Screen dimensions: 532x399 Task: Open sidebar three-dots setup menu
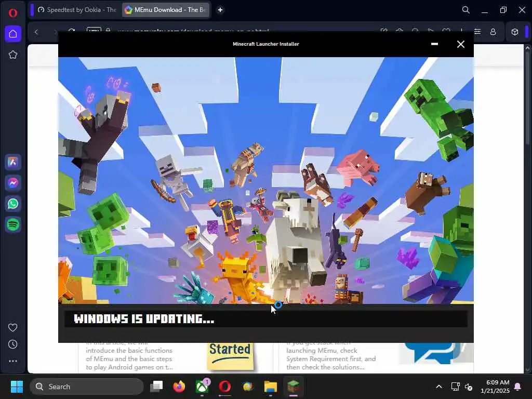(x=13, y=361)
